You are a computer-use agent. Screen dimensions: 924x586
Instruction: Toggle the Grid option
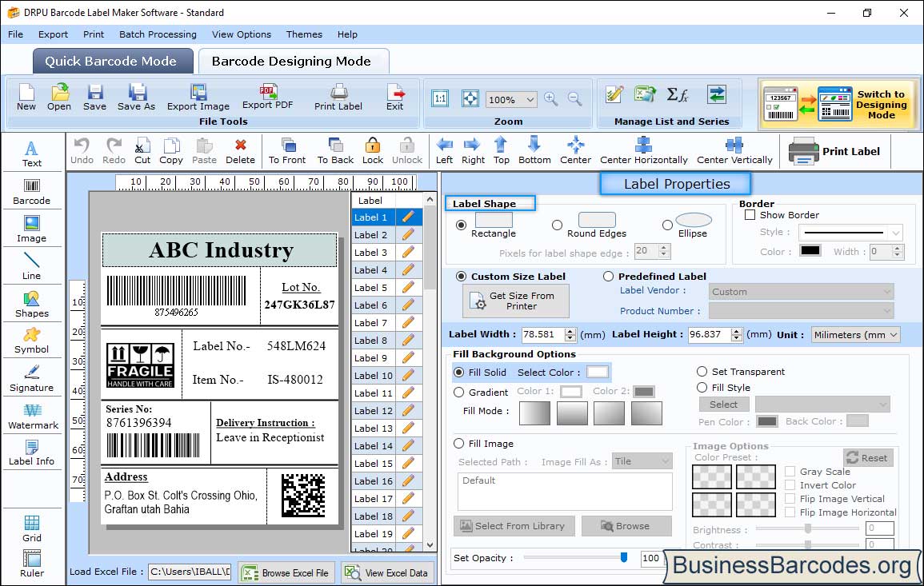(32, 528)
